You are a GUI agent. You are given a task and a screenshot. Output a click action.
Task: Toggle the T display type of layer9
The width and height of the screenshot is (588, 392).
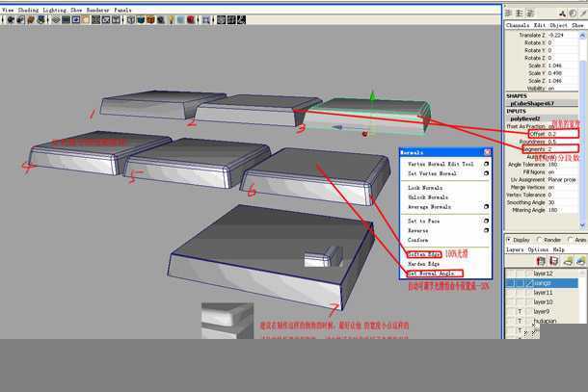coord(520,311)
